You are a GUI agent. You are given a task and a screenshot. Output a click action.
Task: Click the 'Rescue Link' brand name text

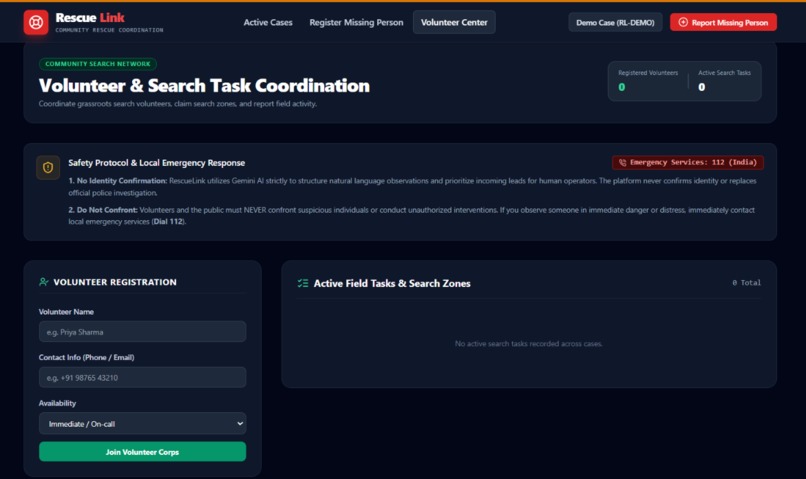pyautogui.click(x=90, y=17)
